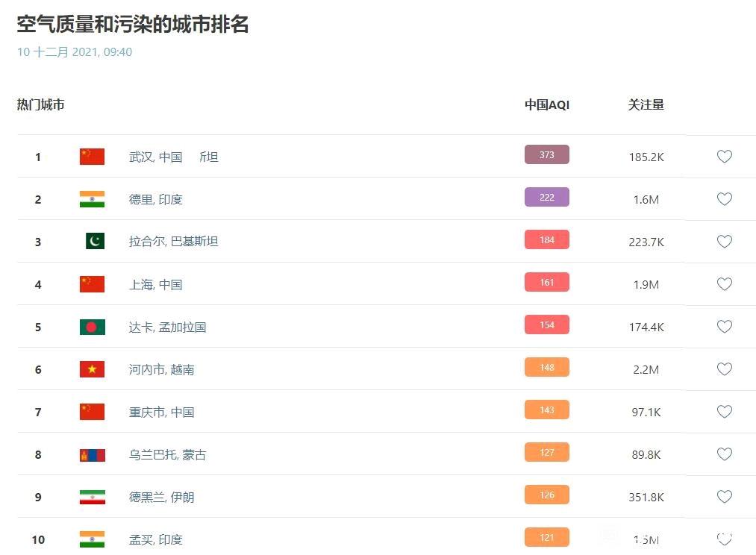Click heart icon in 达卡 row

724,327
